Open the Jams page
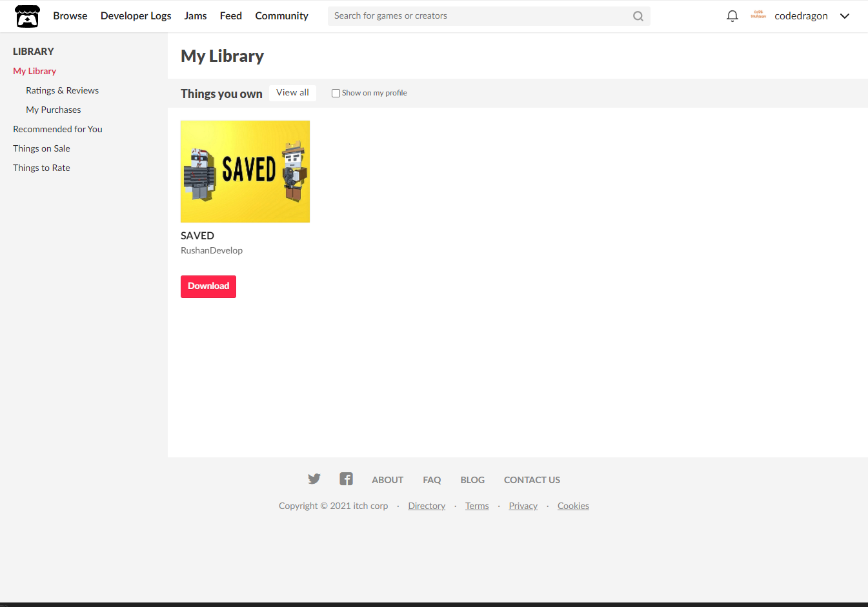 [x=196, y=15]
